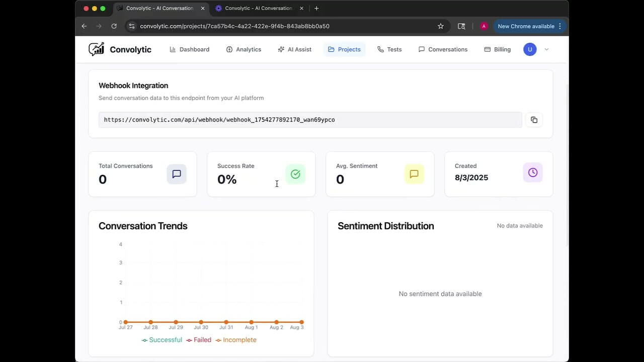Image resolution: width=644 pixels, height=362 pixels.
Task: Open the Chrome three-dot options menu
Action: 560,26
